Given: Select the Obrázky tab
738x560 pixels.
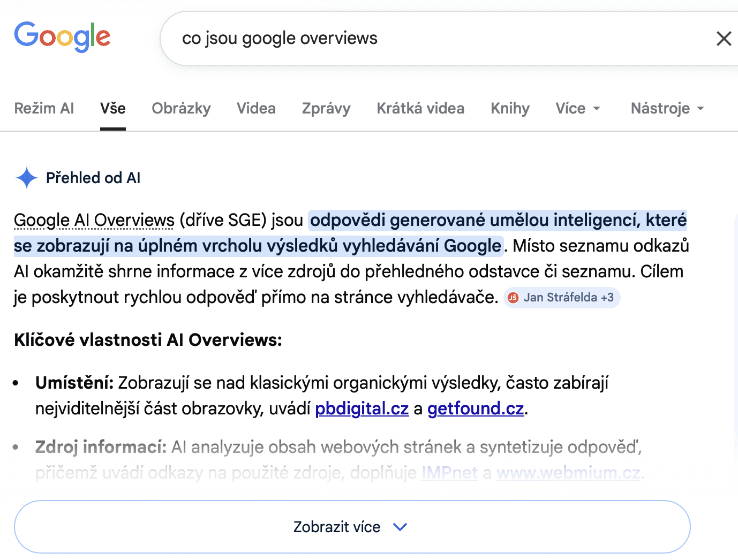Looking at the screenshot, I should coord(181,108).
